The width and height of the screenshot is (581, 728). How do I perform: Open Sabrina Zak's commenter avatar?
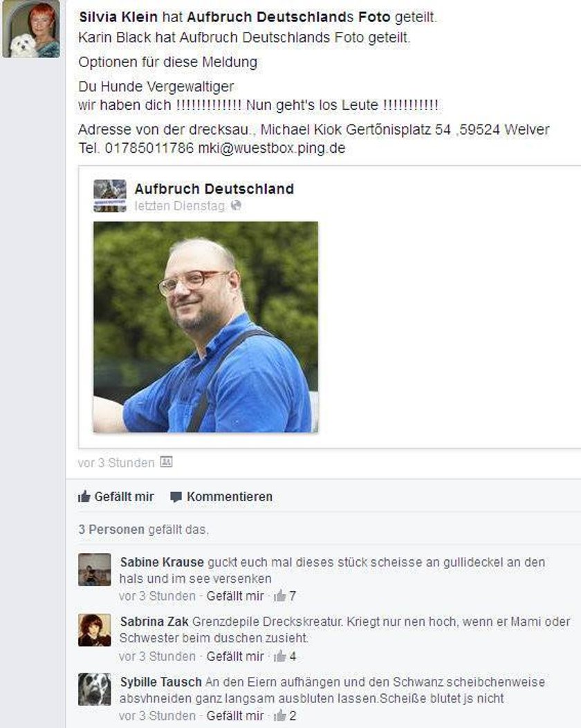(95, 630)
